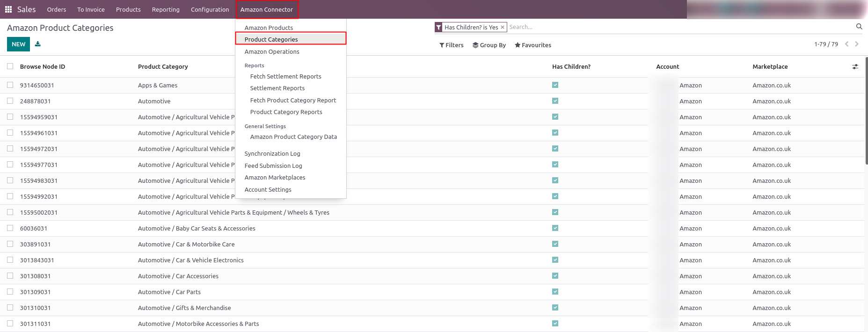Go to next page arrow
This screenshot has height=332, width=868.
coord(857,44)
